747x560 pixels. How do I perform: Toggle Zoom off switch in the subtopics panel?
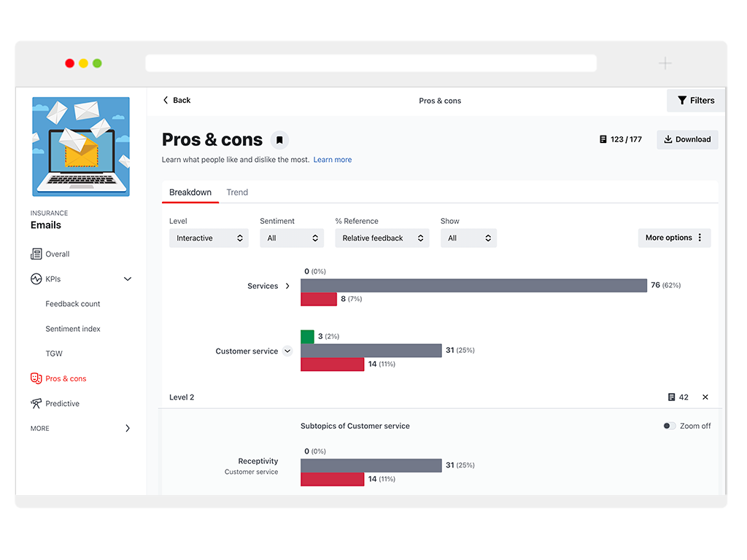[669, 425]
